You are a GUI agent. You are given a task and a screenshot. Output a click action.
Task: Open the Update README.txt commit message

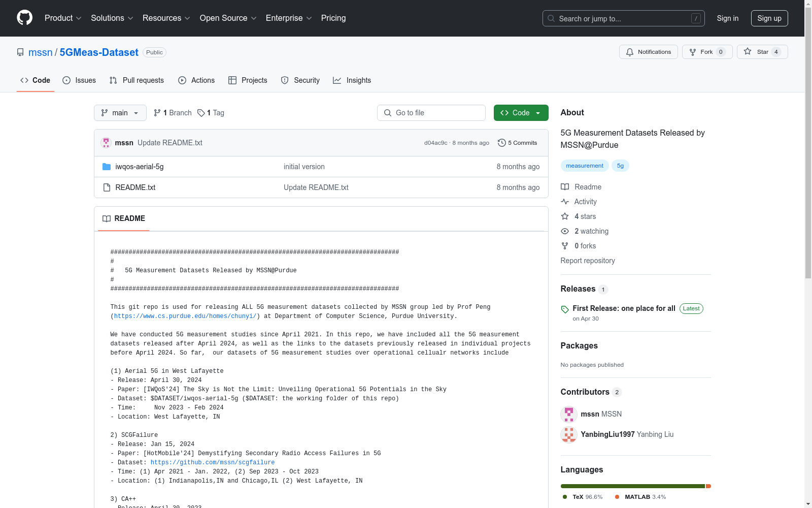[x=170, y=143]
